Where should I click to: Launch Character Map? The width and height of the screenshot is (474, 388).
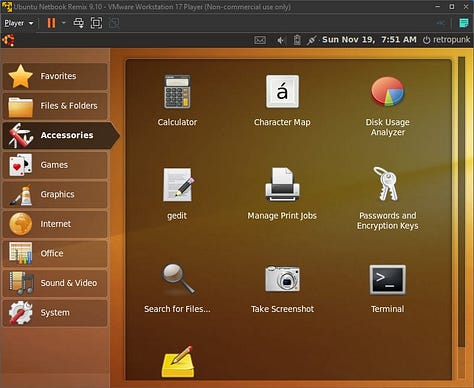(282, 100)
